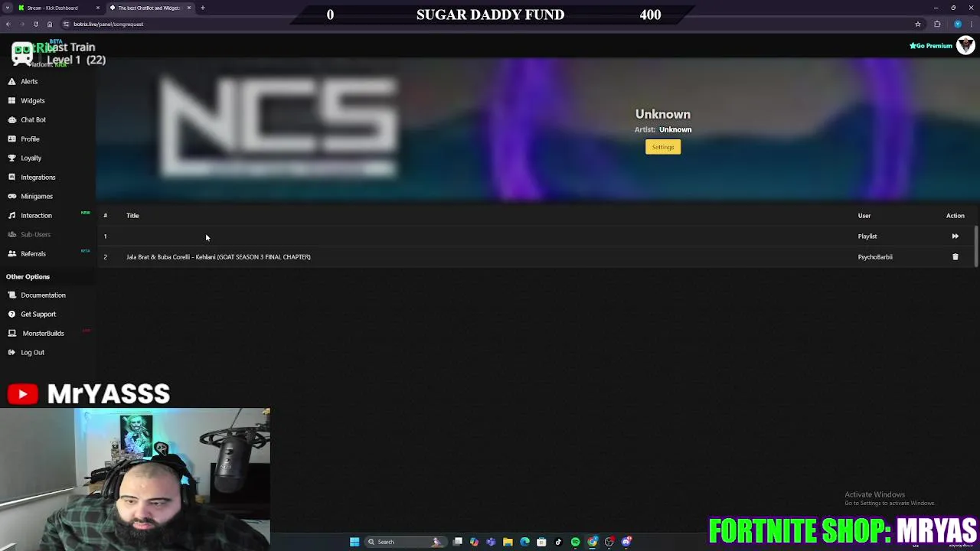The width and height of the screenshot is (980, 551).
Task: Open the Alerts section in sidebar
Action: [x=23, y=81]
